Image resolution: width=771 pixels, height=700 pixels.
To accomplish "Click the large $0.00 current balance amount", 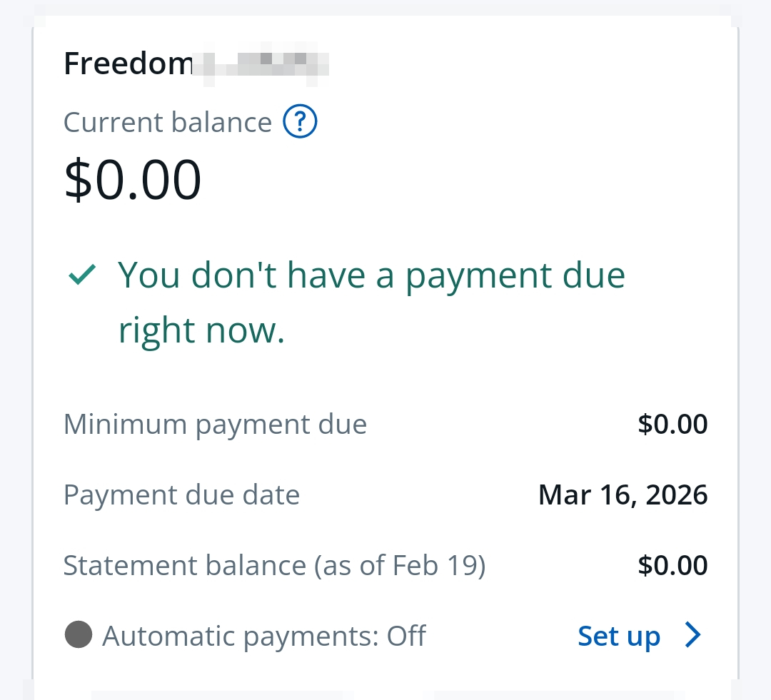I will (x=133, y=180).
